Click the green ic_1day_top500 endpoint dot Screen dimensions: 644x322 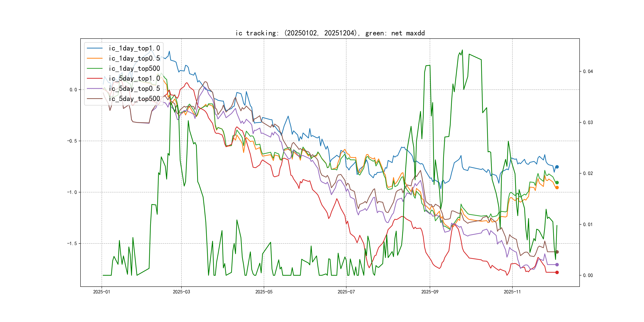coord(557,182)
